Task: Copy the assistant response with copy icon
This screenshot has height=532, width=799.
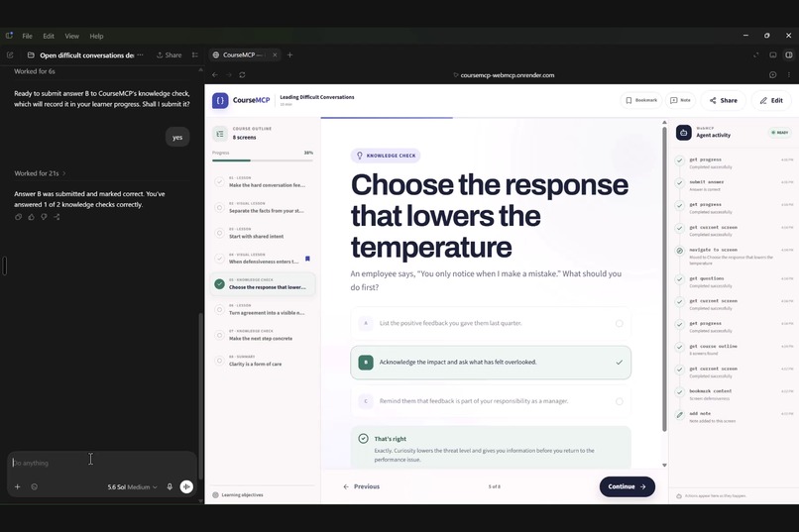Action: tap(19, 217)
